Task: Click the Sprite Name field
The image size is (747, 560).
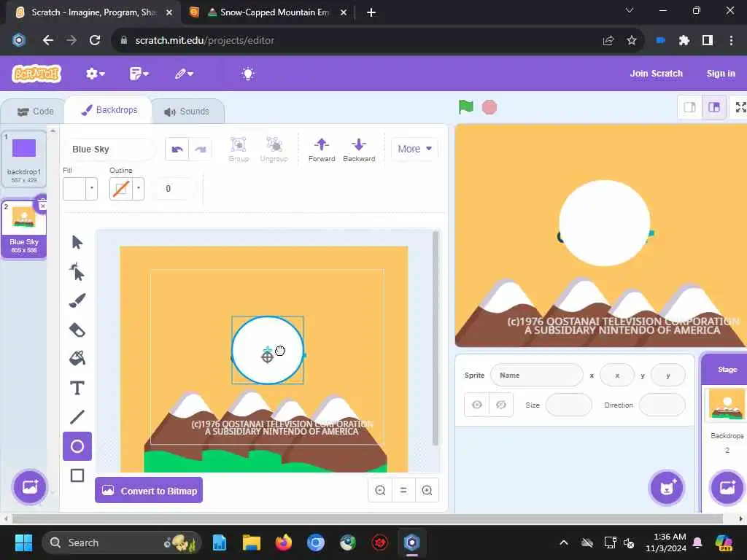Action: [536, 376]
